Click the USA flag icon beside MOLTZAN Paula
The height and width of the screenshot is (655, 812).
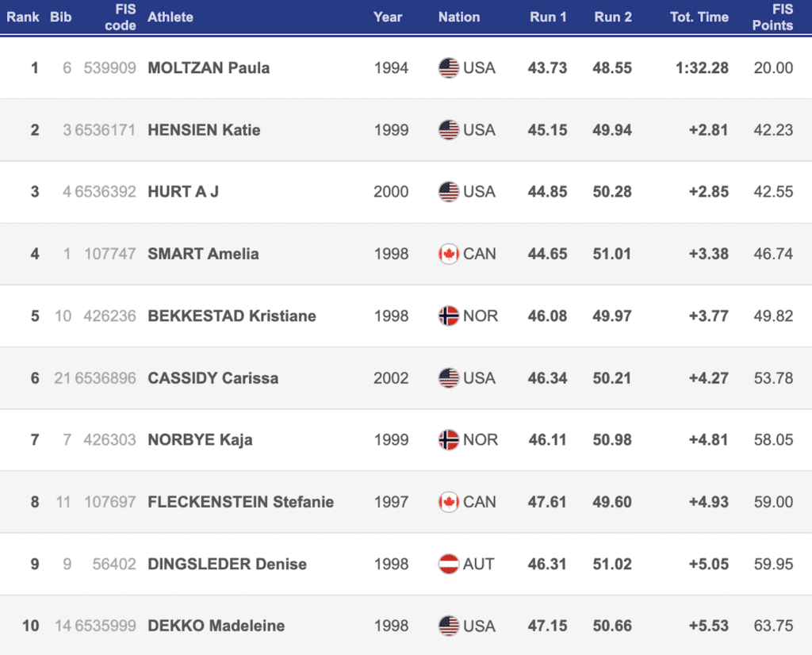click(449, 68)
